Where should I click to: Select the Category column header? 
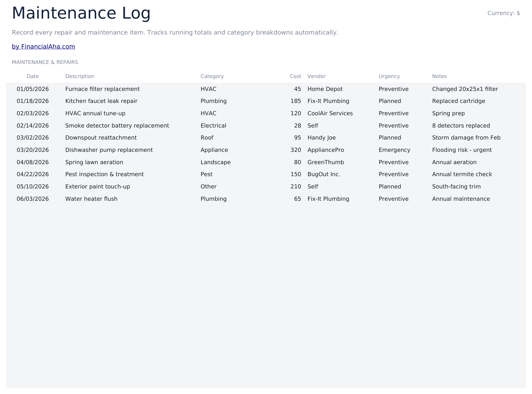click(212, 76)
